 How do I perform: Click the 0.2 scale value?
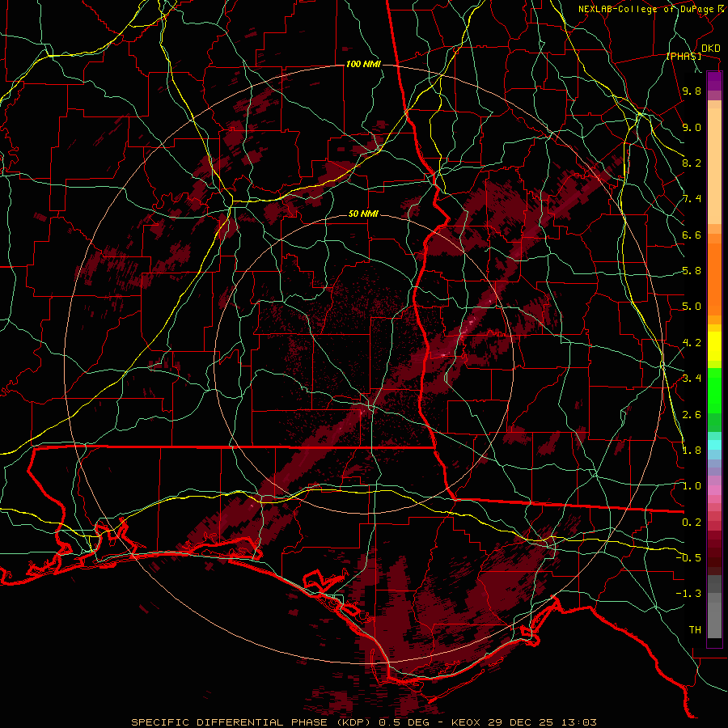pyautogui.click(x=692, y=523)
